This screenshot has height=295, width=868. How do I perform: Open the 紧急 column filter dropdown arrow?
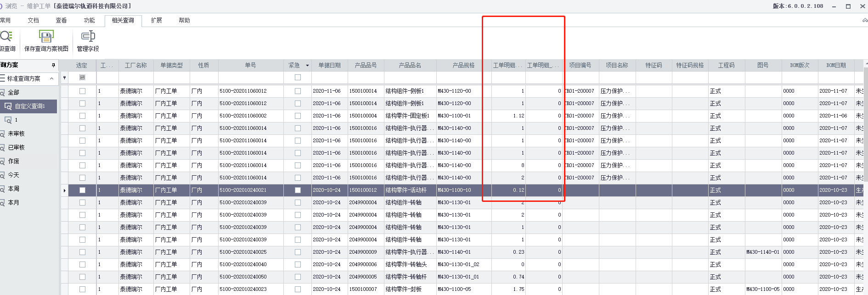[307, 66]
